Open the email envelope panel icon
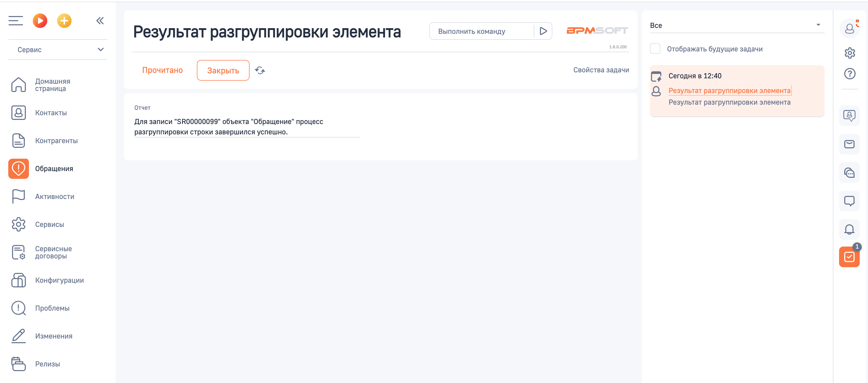This screenshot has width=868, height=383. (x=849, y=144)
